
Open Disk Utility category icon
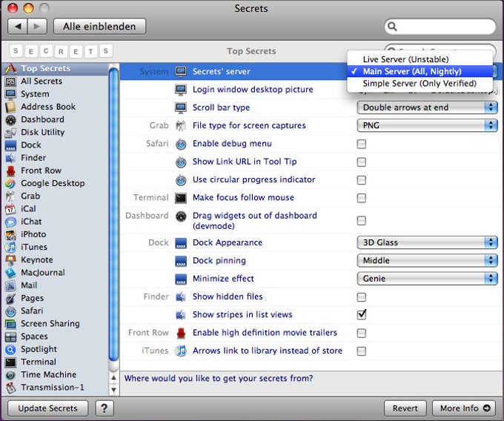click(x=10, y=133)
